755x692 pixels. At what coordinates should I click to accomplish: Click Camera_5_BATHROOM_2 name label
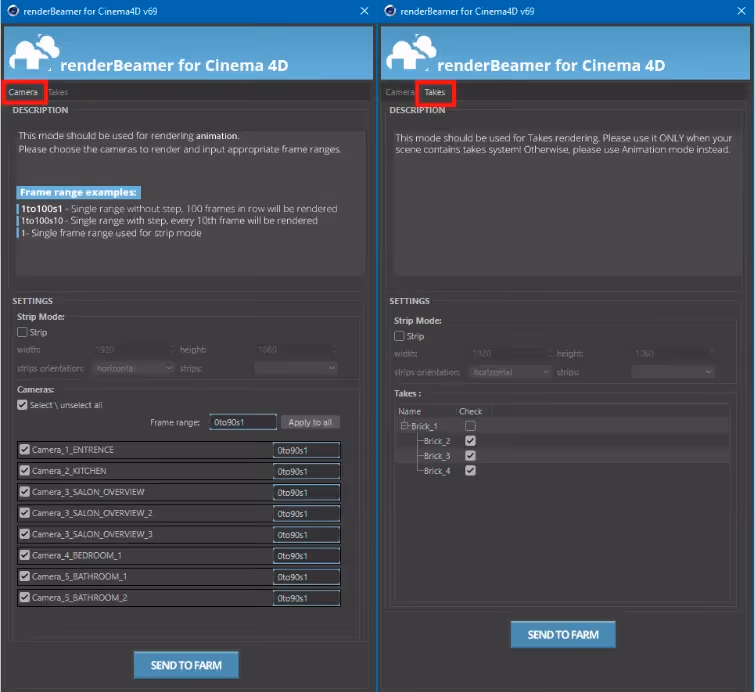tap(80, 598)
